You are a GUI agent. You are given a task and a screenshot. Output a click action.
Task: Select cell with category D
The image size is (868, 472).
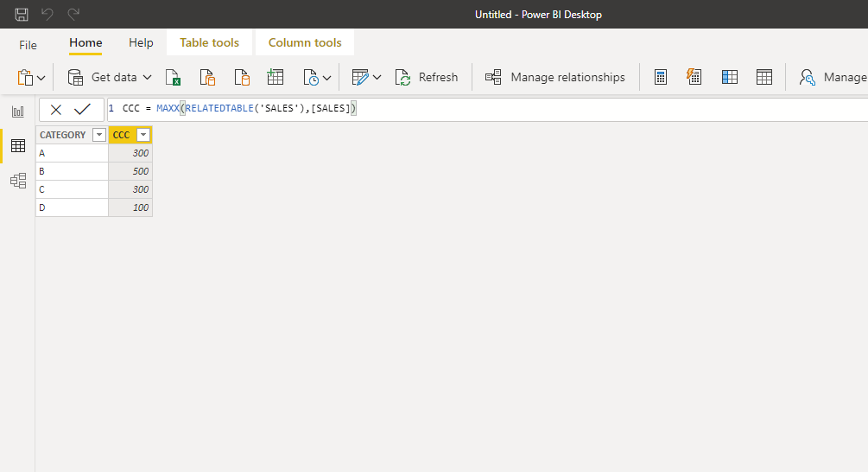tap(72, 207)
